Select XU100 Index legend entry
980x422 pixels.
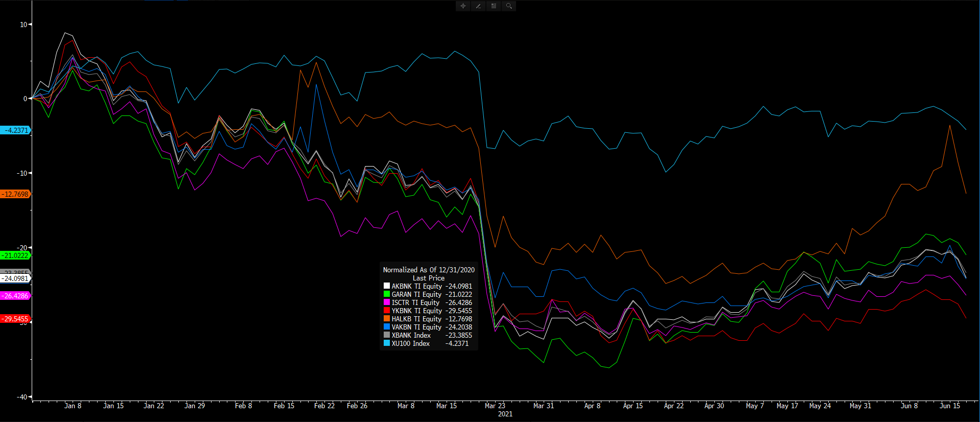pos(410,343)
